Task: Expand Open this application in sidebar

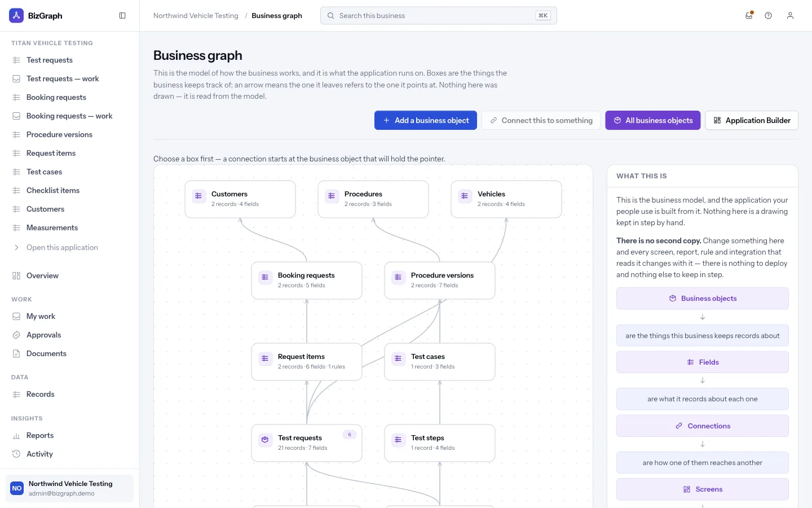Action: (70, 248)
